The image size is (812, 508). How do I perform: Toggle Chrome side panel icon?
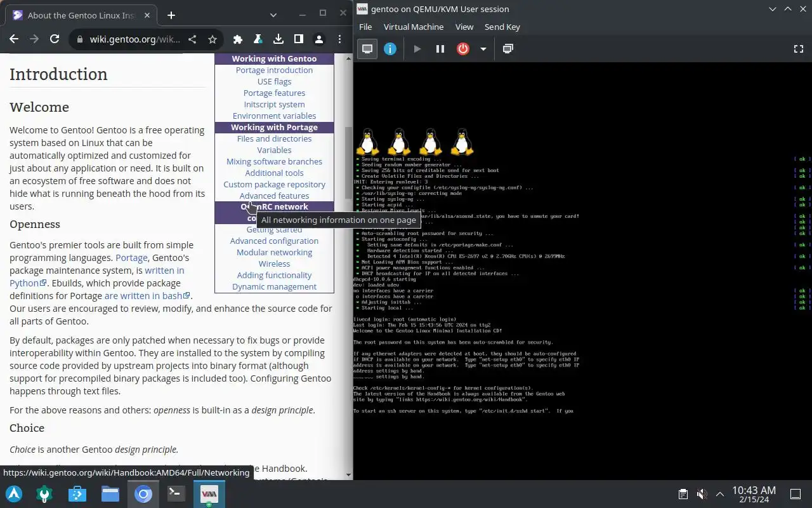coord(299,39)
